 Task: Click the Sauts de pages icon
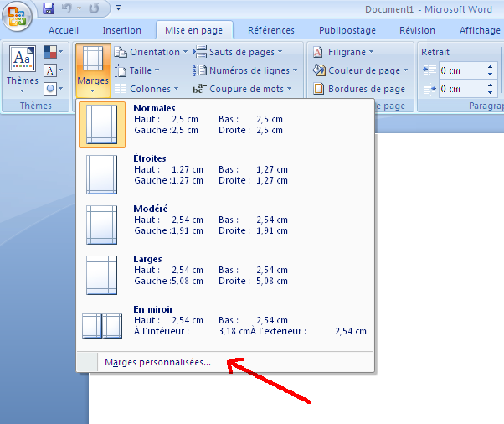pyautogui.click(x=200, y=51)
